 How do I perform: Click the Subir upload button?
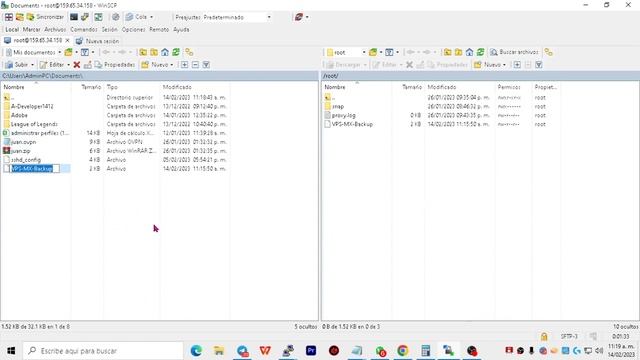tap(17, 64)
